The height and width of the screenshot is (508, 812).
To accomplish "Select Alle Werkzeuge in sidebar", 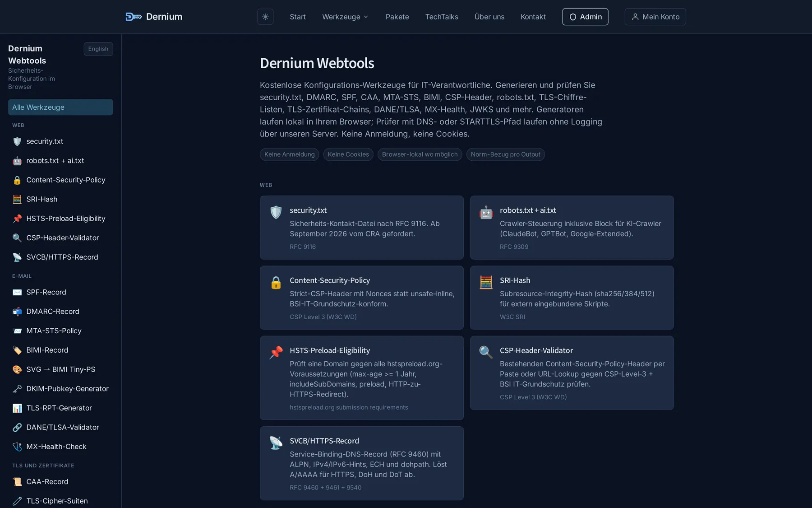I will pyautogui.click(x=60, y=107).
